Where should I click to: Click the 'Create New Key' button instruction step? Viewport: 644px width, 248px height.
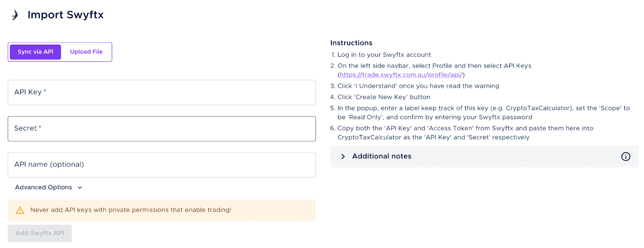[x=384, y=97]
